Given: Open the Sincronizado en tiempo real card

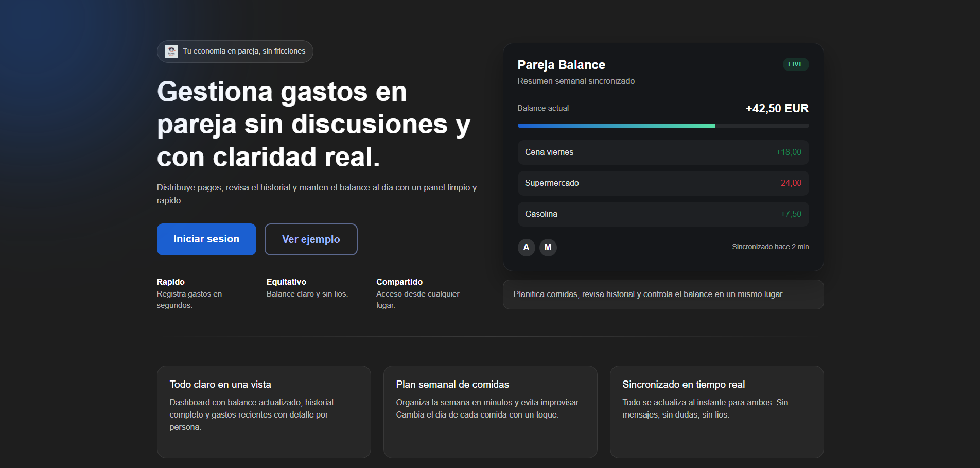Looking at the screenshot, I should point(716,411).
